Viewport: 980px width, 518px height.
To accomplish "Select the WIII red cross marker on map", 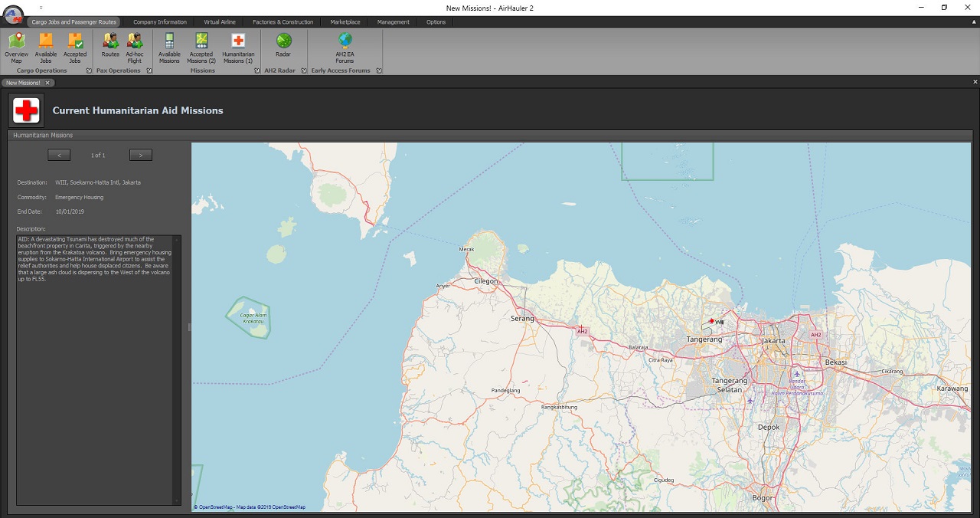I will 711,321.
